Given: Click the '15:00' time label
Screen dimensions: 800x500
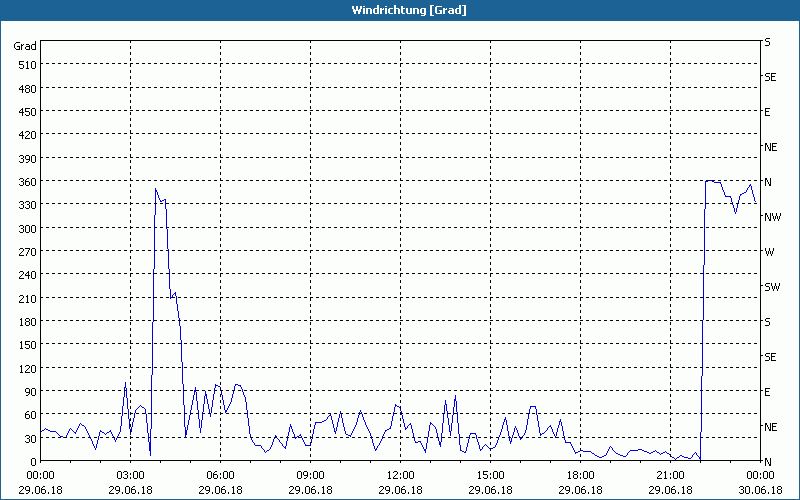Looking at the screenshot, I should [x=490, y=476].
